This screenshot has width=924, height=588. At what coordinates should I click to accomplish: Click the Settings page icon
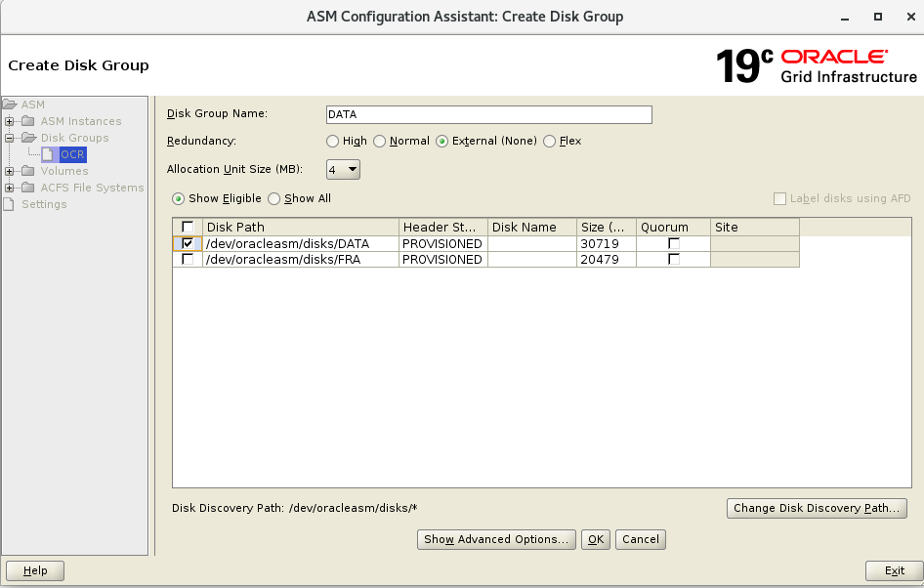9,204
